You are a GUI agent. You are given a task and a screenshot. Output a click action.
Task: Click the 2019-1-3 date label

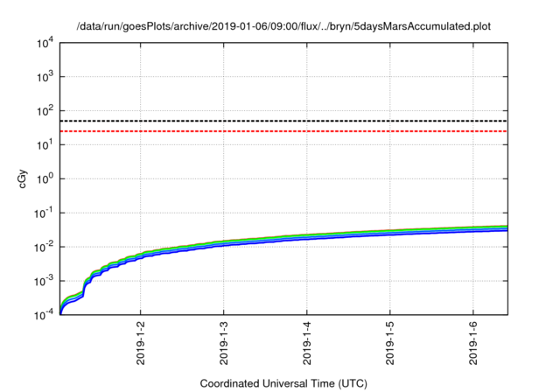coord(224,343)
